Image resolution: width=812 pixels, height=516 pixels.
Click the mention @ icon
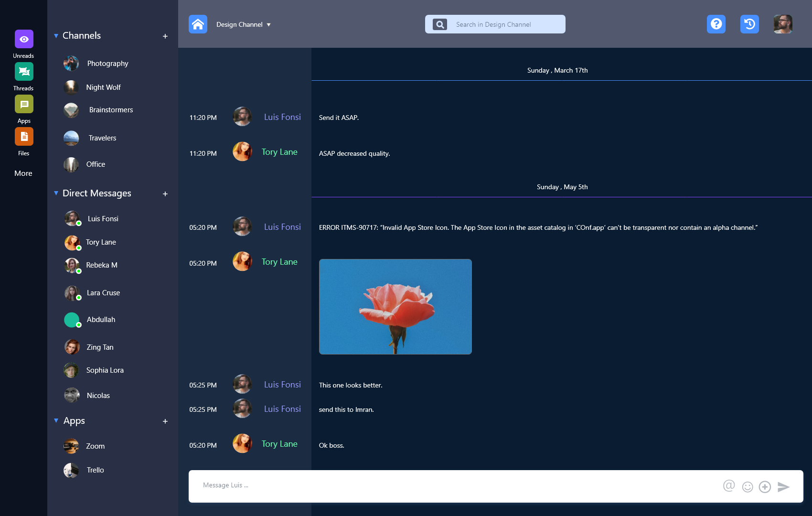[729, 486]
